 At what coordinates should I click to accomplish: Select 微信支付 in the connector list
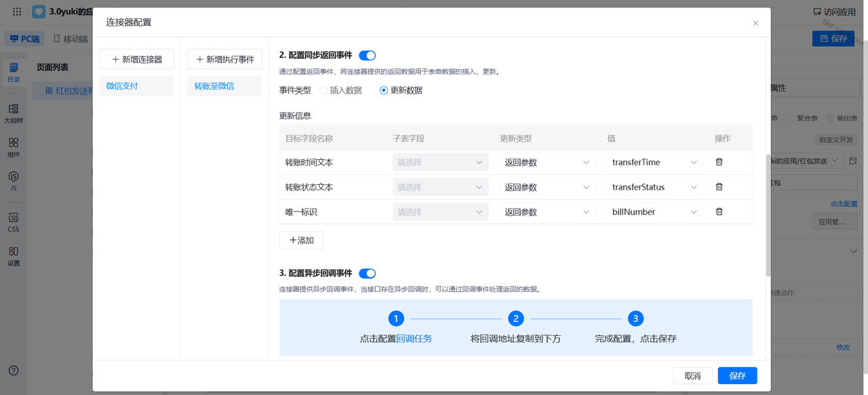[136, 86]
